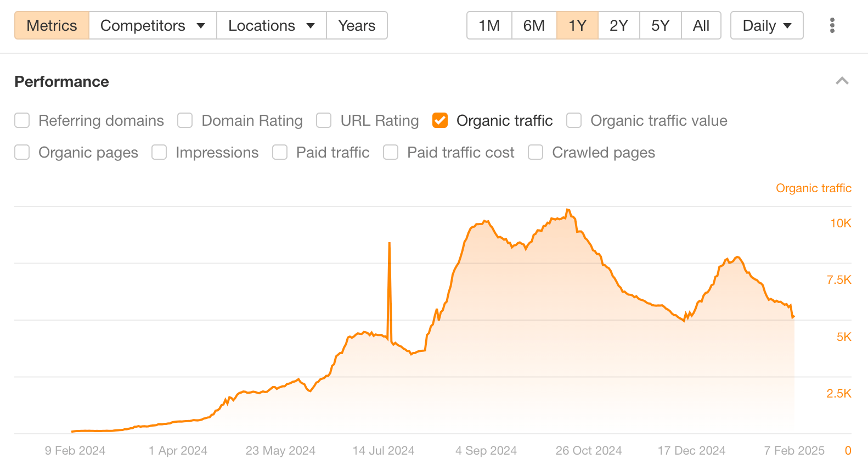Viewport: 868px width, 470px height.
Task: Select the 5Y time range
Action: (x=660, y=25)
